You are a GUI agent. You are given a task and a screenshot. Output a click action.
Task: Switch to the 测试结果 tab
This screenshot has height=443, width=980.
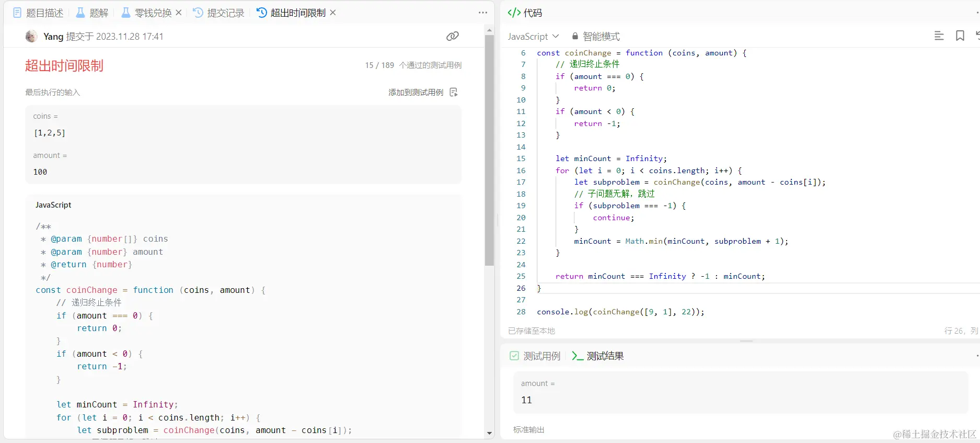click(598, 356)
